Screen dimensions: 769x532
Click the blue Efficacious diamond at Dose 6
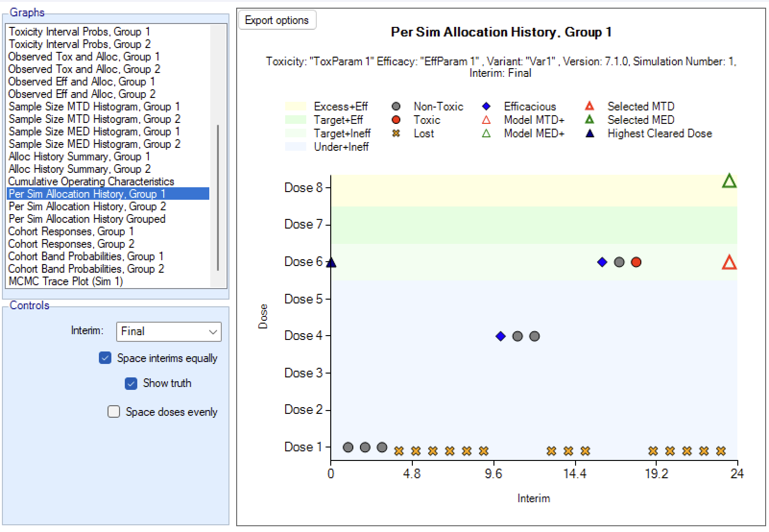pyautogui.click(x=602, y=262)
